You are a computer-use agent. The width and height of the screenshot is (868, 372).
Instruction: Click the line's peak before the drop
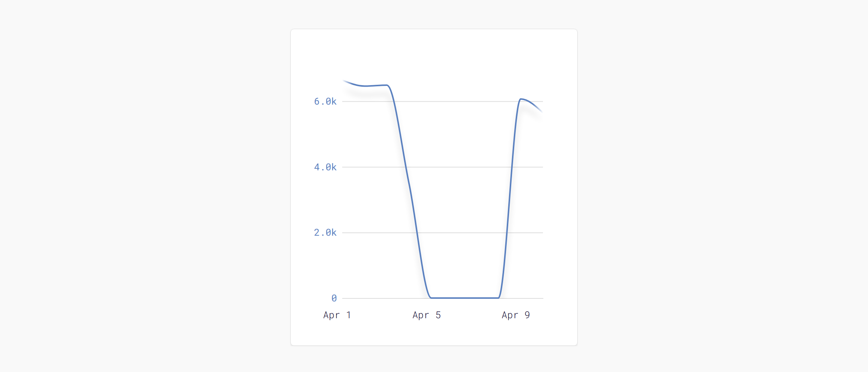tap(387, 85)
